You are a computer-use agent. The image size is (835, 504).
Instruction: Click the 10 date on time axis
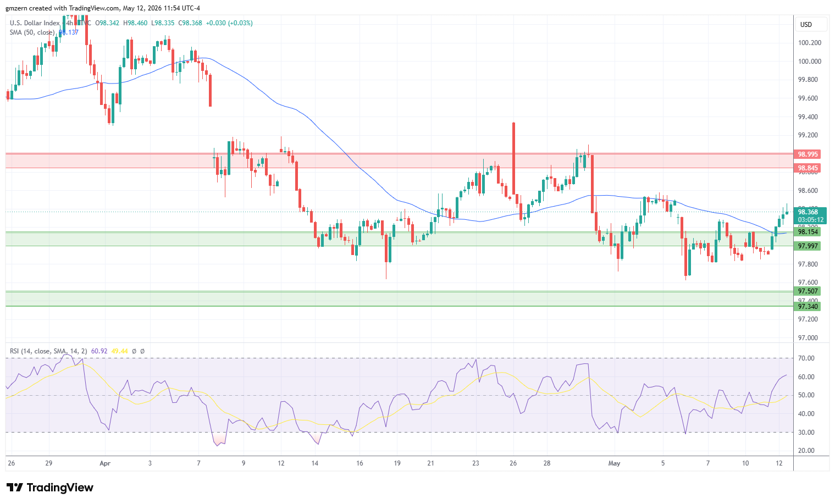(745, 463)
